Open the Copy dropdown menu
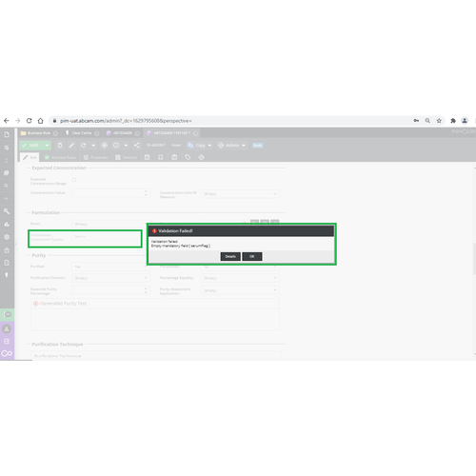The width and height of the screenshot is (476, 476). [x=200, y=146]
